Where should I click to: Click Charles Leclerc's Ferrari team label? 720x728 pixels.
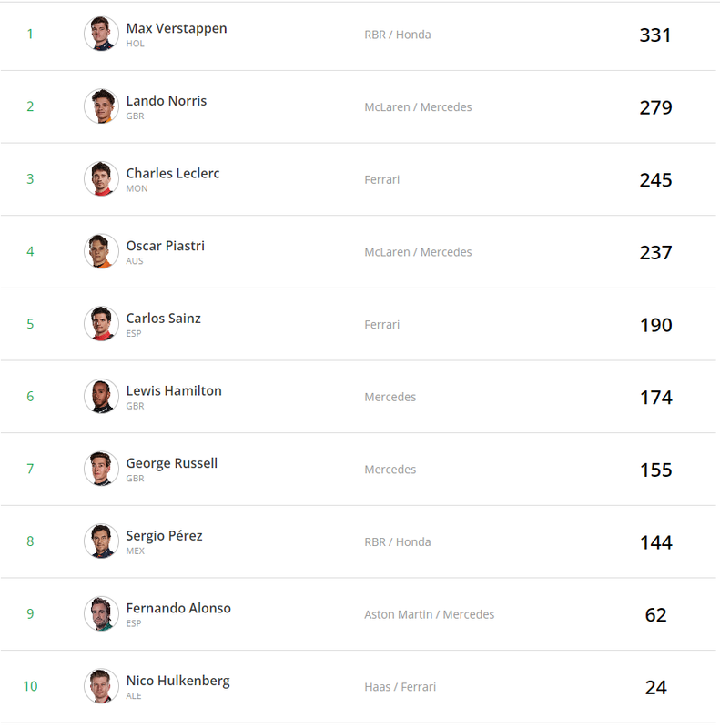click(381, 179)
